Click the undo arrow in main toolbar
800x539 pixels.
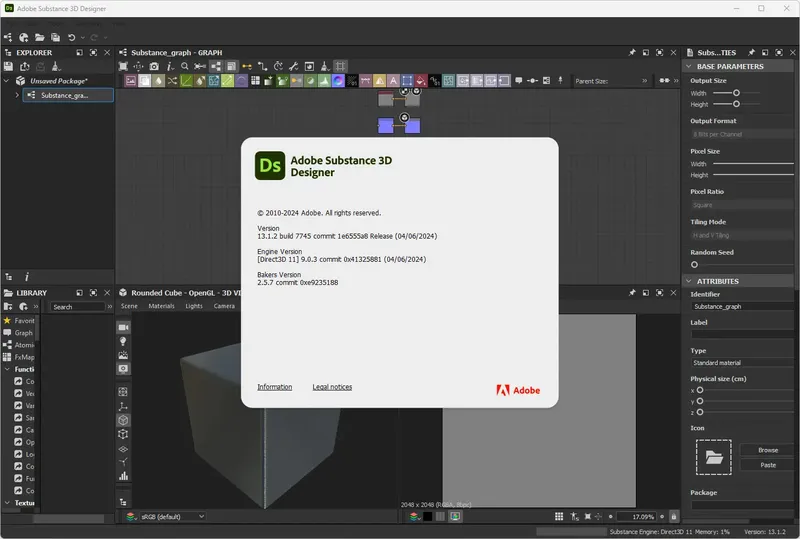pyautogui.click(x=71, y=37)
